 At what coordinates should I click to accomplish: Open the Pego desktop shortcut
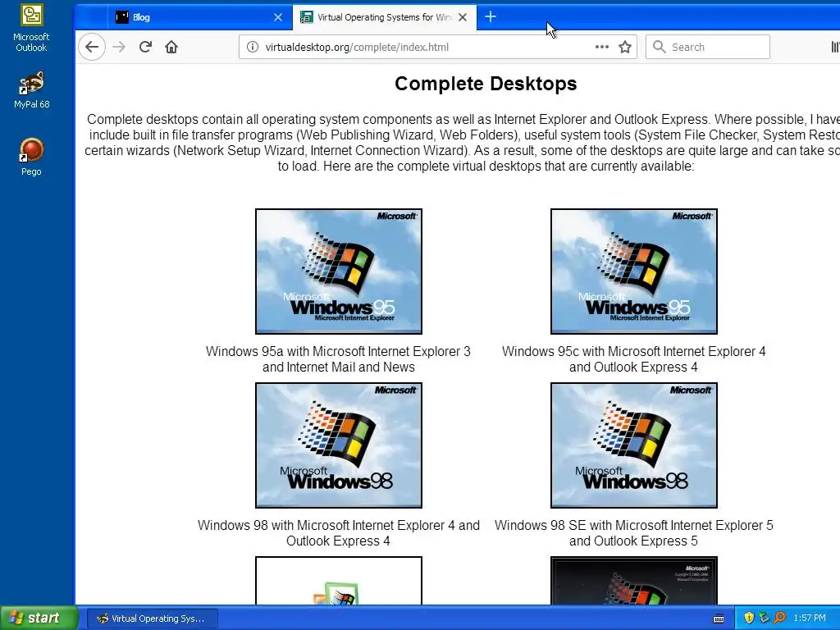pos(31,157)
